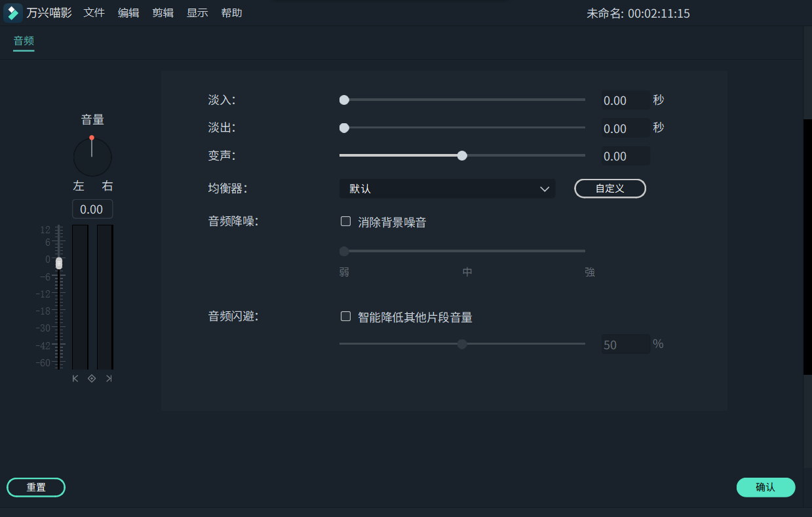Click the 淡入 fade-in slider handle
Viewport: 812px width, 517px height.
[344, 100]
